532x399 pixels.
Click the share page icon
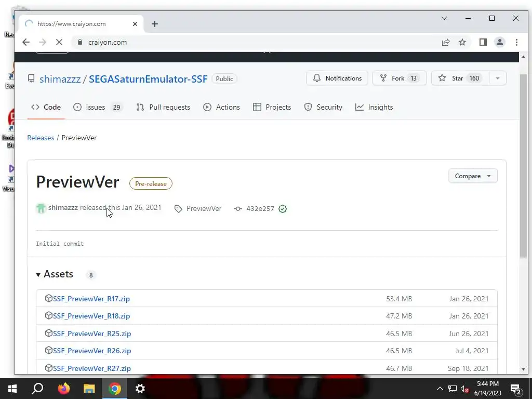point(445,42)
